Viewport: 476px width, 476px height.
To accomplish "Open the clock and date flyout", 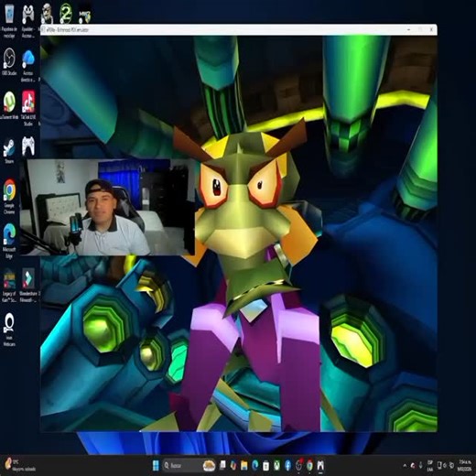I will (x=466, y=466).
